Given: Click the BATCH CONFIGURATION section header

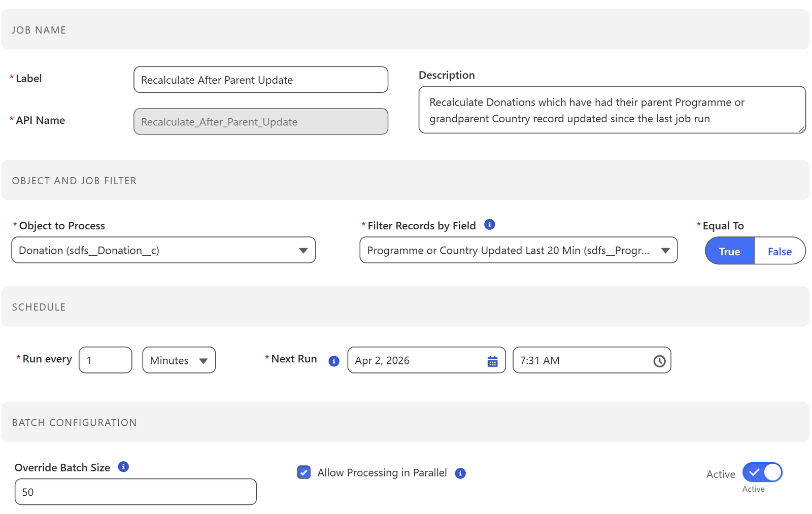Looking at the screenshot, I should point(405,422).
